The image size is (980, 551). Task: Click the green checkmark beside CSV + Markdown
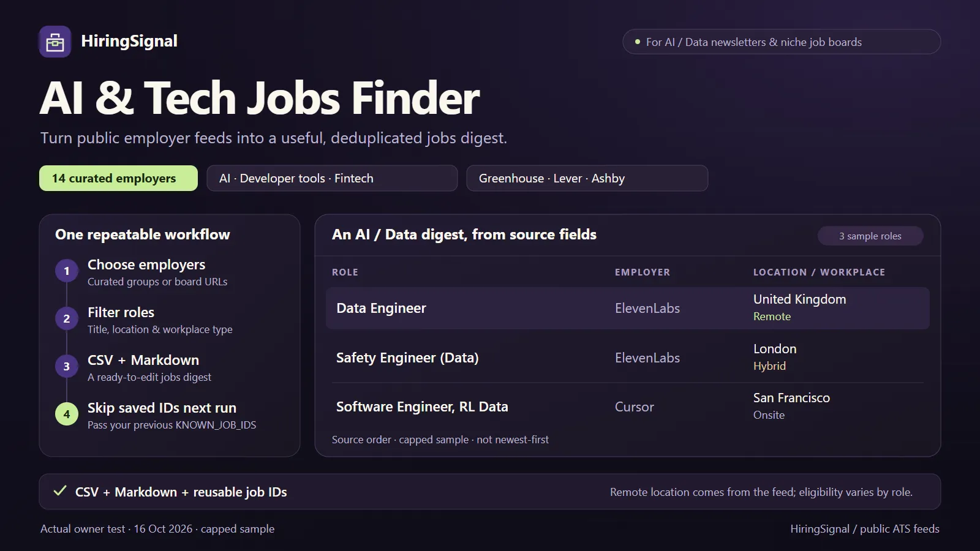(60, 491)
